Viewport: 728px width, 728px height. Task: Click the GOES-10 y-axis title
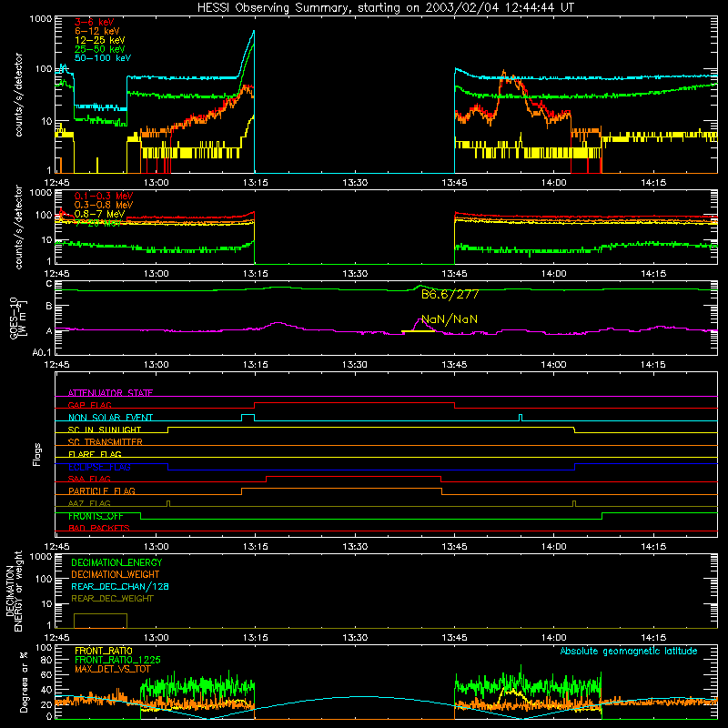pos(17,318)
